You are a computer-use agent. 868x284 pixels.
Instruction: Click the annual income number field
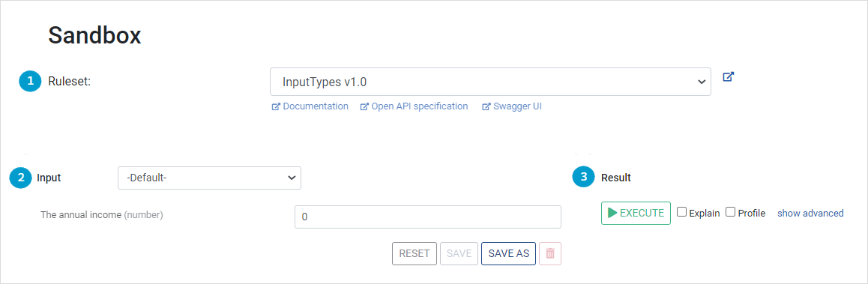(428, 217)
